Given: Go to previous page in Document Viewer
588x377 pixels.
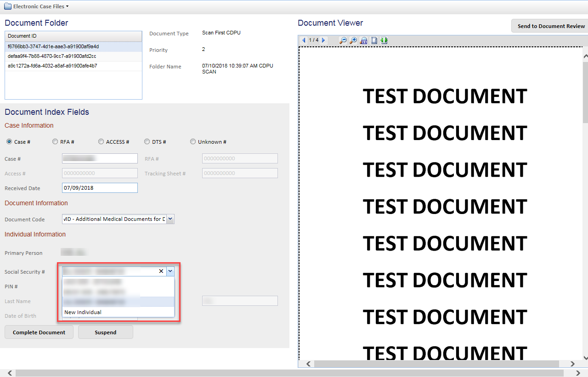Looking at the screenshot, I should coord(304,40).
